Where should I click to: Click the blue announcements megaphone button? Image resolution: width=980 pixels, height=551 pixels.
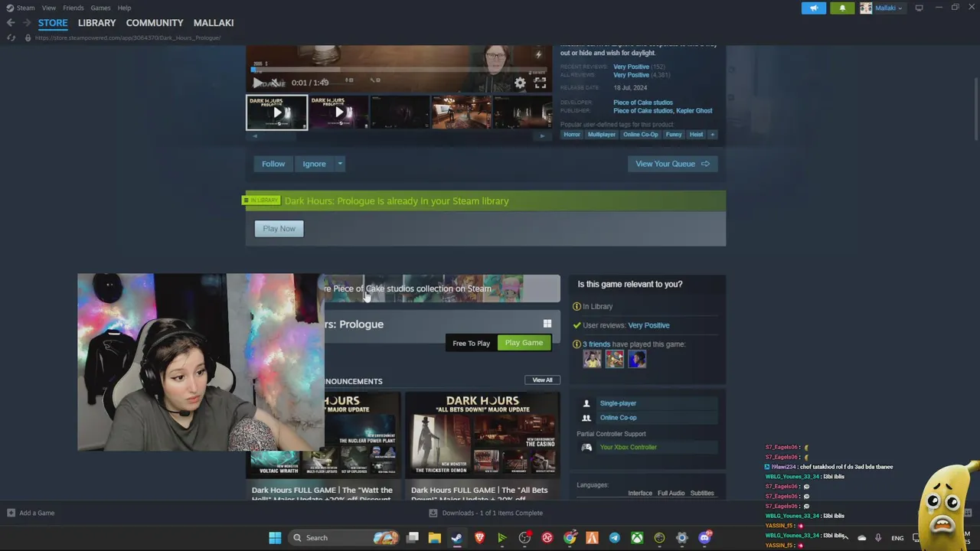pyautogui.click(x=814, y=8)
